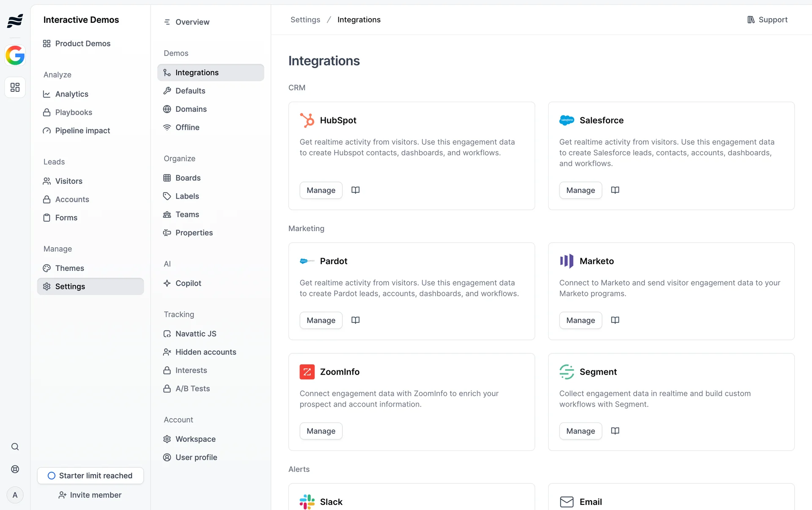
Task: Open the Overview settings item
Action: (x=192, y=22)
